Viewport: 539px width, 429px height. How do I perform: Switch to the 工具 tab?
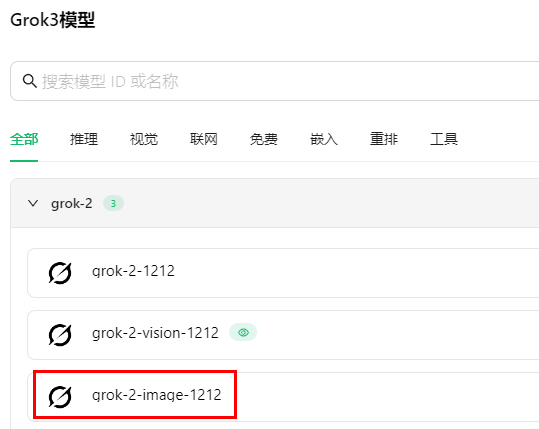(x=444, y=140)
